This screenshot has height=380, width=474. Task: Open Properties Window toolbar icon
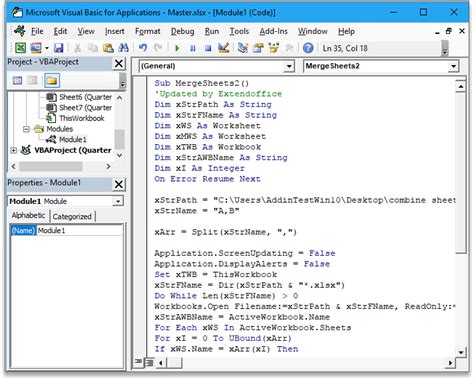pyautogui.click(x=258, y=48)
